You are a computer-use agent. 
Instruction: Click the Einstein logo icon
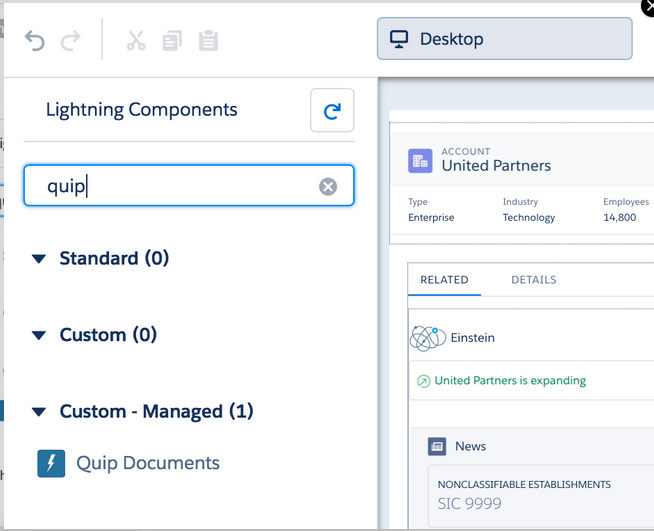[x=428, y=338]
